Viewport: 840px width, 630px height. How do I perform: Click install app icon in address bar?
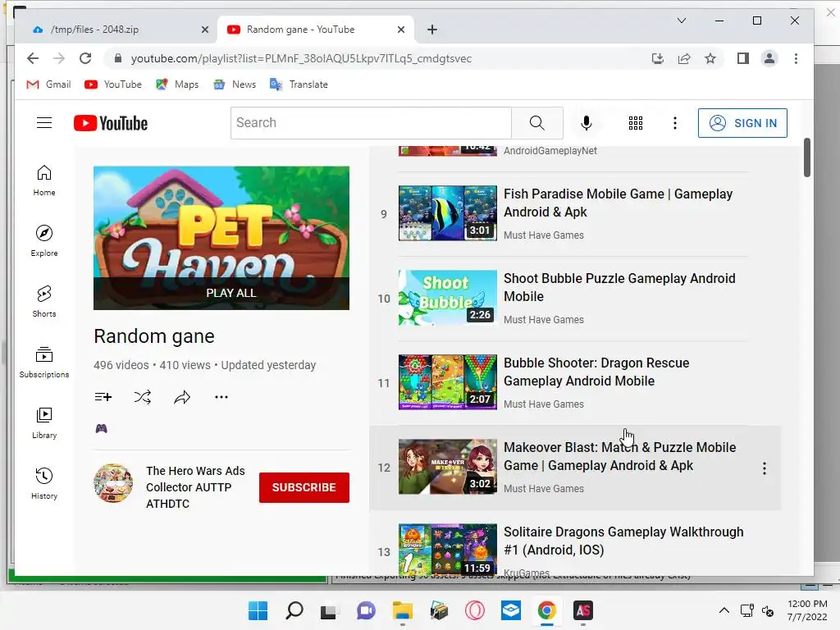(x=658, y=58)
